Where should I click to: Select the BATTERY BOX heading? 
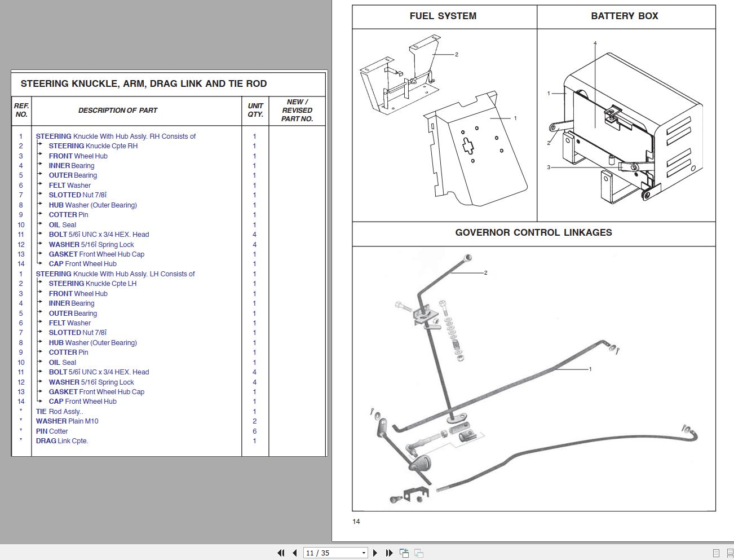click(624, 16)
